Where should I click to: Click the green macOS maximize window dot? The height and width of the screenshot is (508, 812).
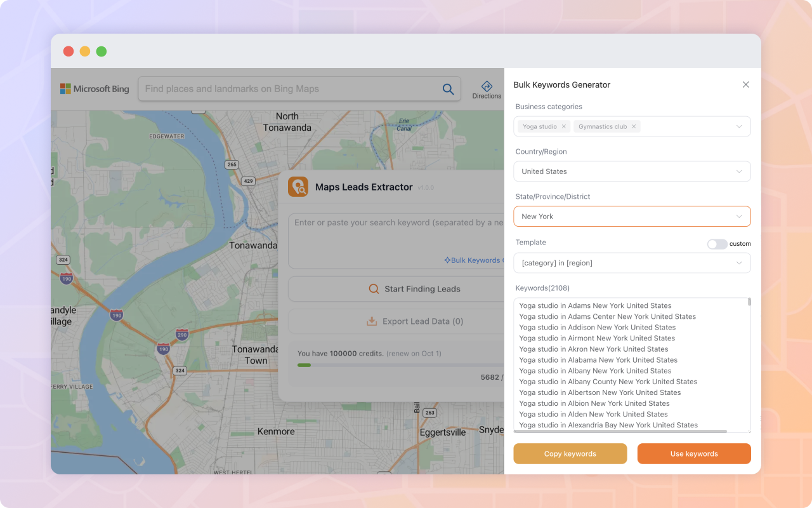pyautogui.click(x=101, y=51)
